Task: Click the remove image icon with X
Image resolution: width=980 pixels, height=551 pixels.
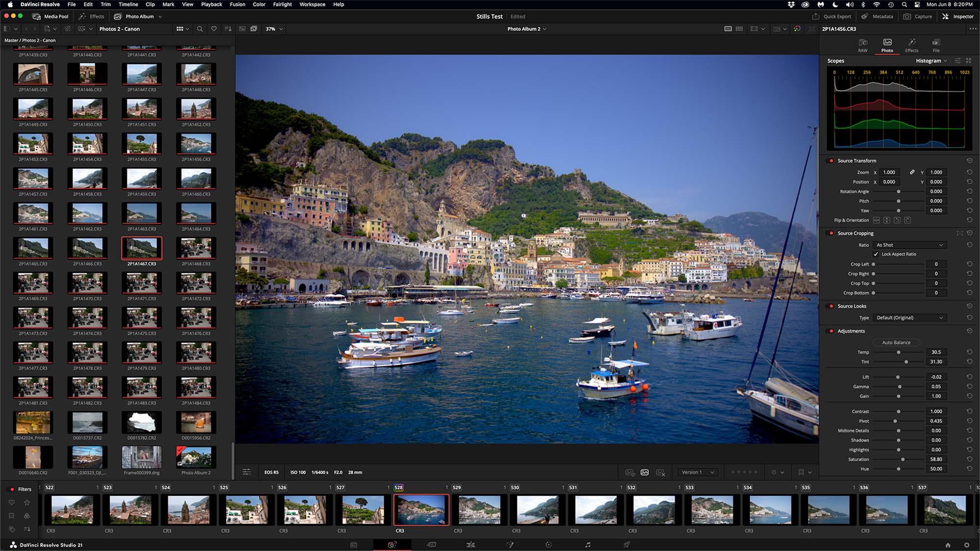Action: pyautogui.click(x=661, y=473)
